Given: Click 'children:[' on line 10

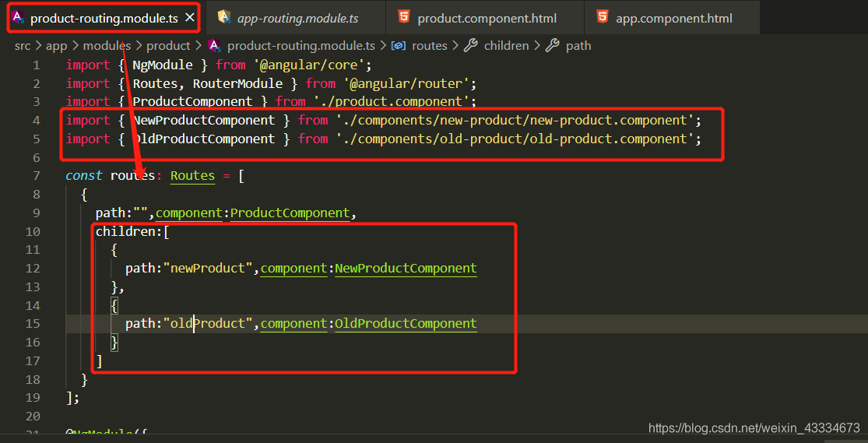Looking at the screenshot, I should pos(133,231).
